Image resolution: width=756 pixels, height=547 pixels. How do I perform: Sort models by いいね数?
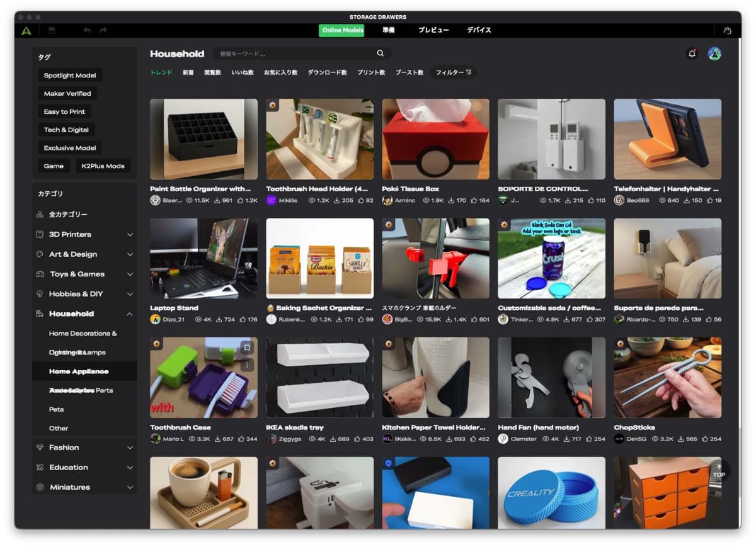click(x=243, y=72)
